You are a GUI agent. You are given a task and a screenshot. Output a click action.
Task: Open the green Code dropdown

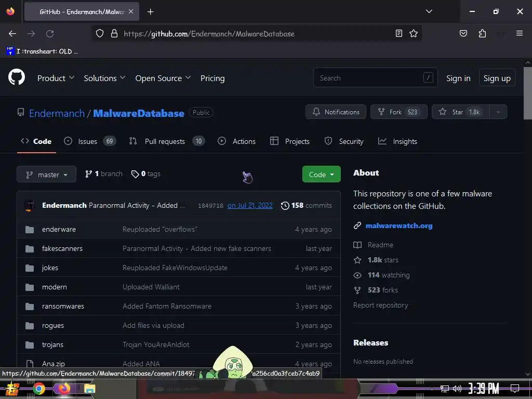pyautogui.click(x=321, y=175)
